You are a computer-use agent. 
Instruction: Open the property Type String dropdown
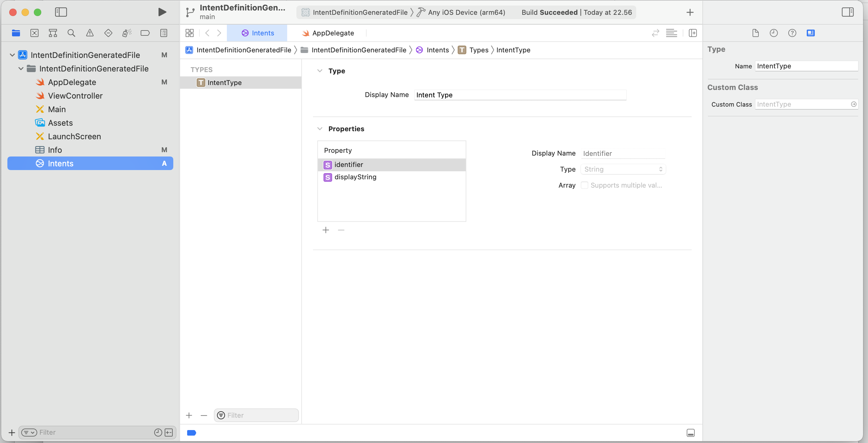[623, 169]
